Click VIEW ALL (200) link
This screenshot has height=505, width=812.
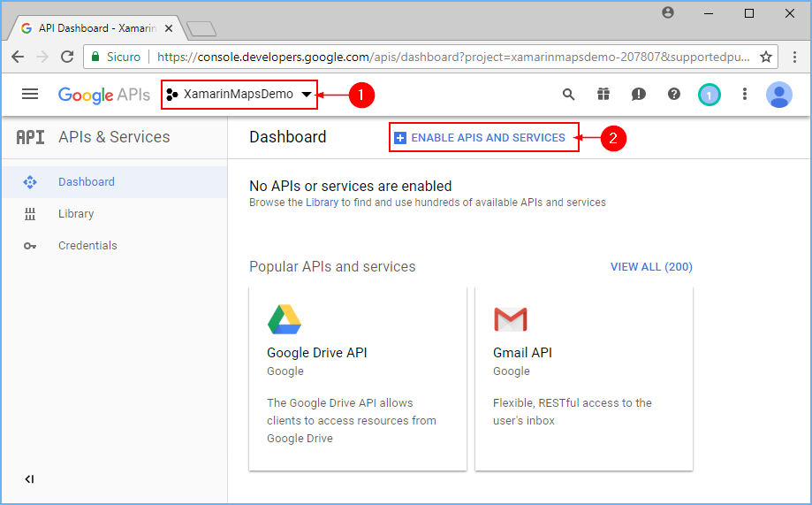651,266
